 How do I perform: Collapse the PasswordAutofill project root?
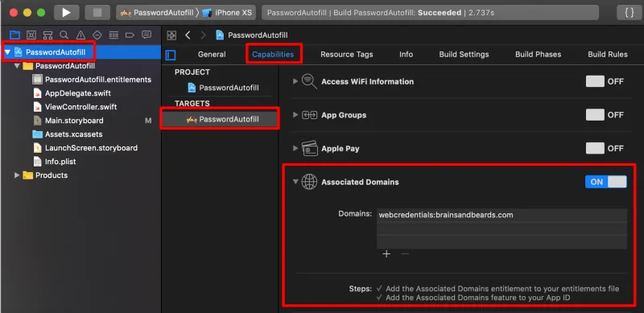pos(7,52)
